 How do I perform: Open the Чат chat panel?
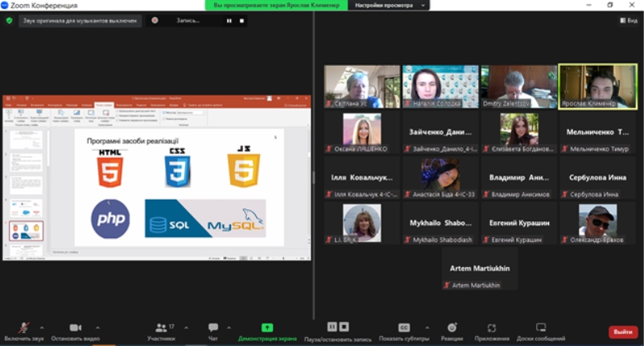coord(213,327)
